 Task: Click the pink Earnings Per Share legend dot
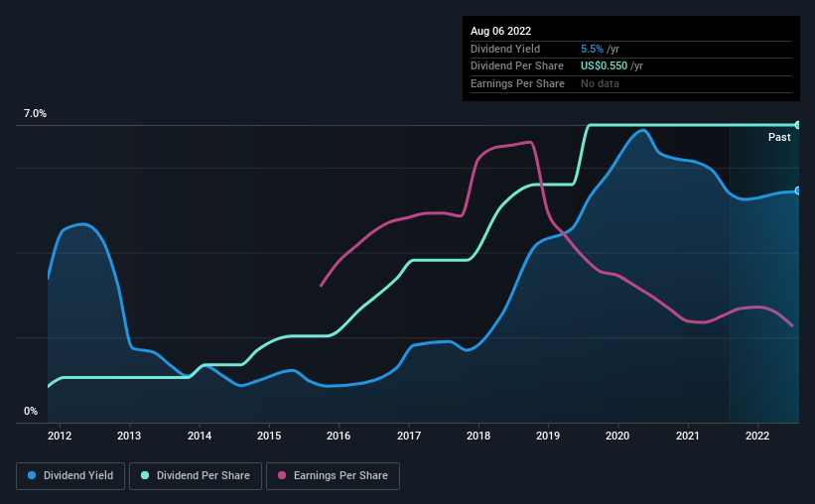[x=282, y=475]
